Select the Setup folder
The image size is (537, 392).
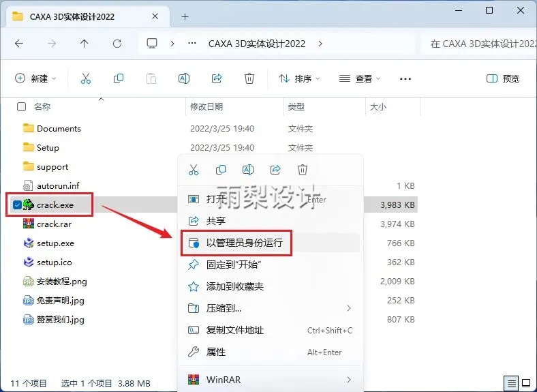click(x=48, y=148)
